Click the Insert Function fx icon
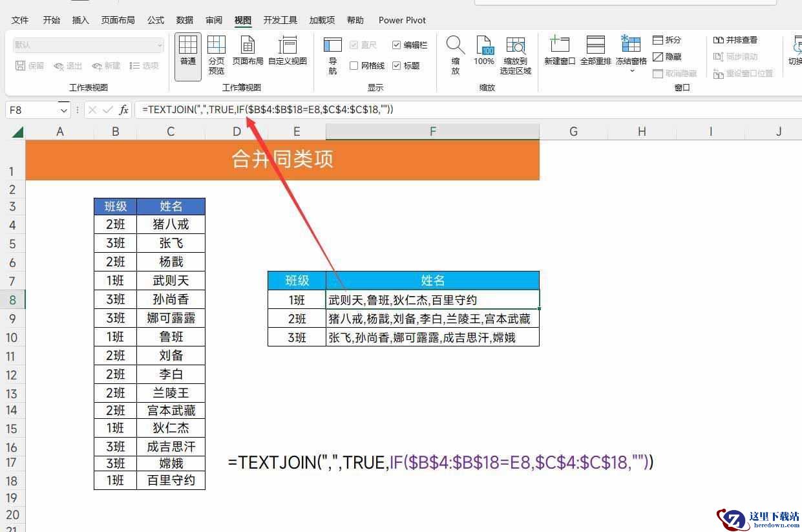Screen dimensions: 802x532 pos(123,110)
